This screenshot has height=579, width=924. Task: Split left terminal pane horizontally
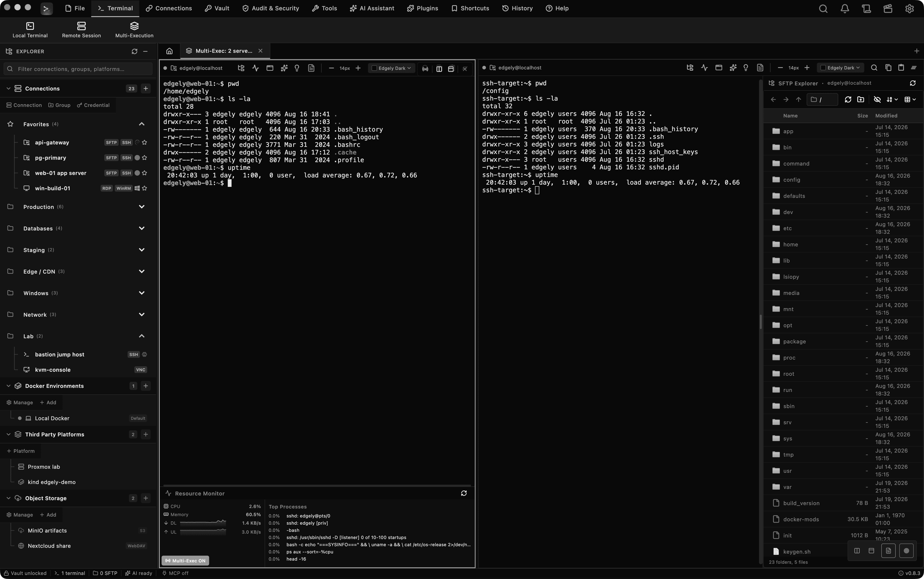point(451,69)
